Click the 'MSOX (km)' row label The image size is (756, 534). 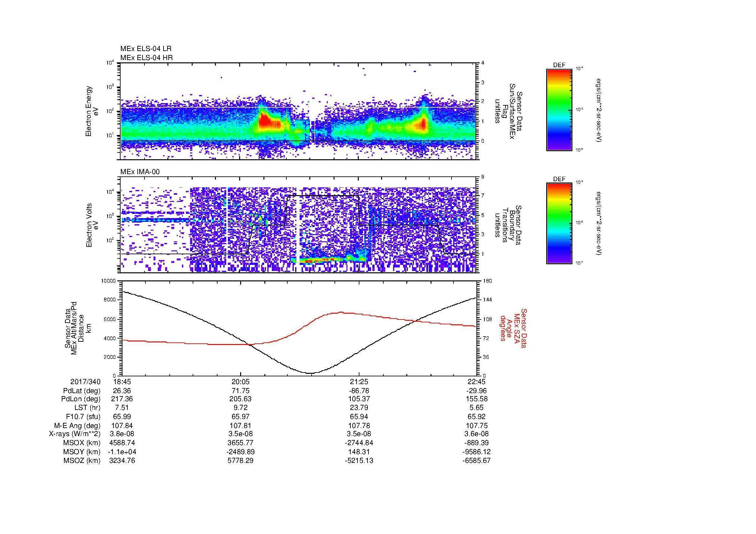click(x=82, y=443)
